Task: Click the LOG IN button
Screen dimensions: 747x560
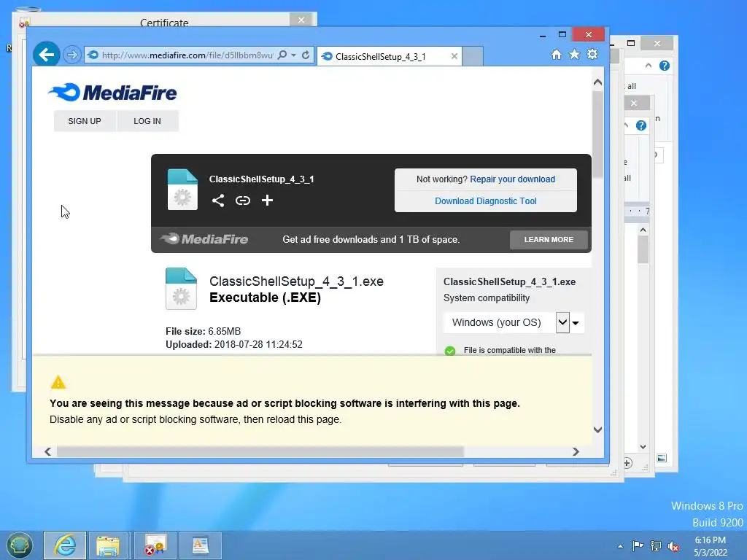Action: click(147, 121)
